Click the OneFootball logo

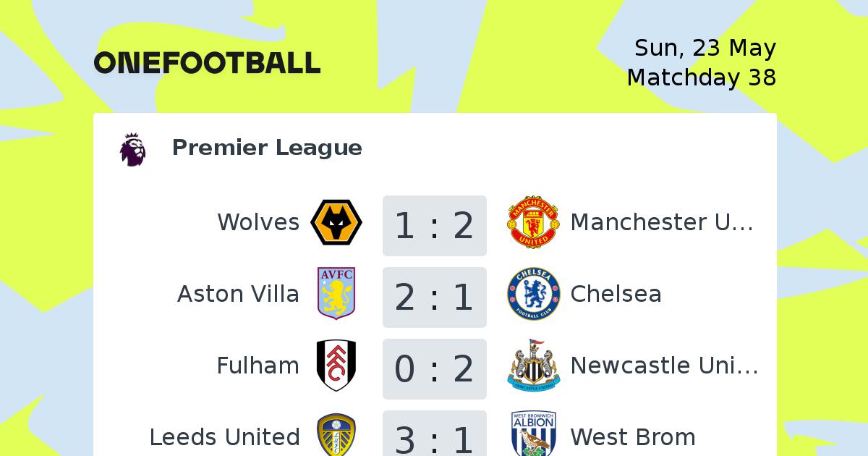(207, 63)
